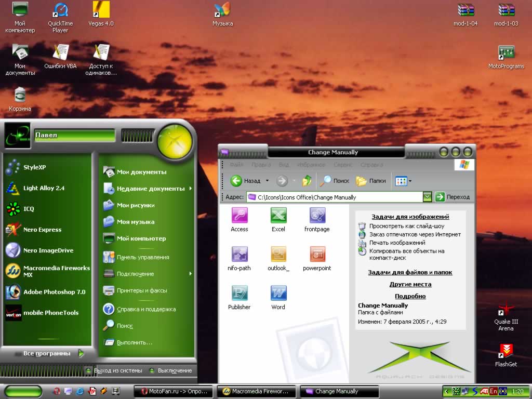Image resolution: width=532 pixels, height=399 pixels.
Task: Click Поиск in the Explorer toolbar
Action: pos(335,181)
